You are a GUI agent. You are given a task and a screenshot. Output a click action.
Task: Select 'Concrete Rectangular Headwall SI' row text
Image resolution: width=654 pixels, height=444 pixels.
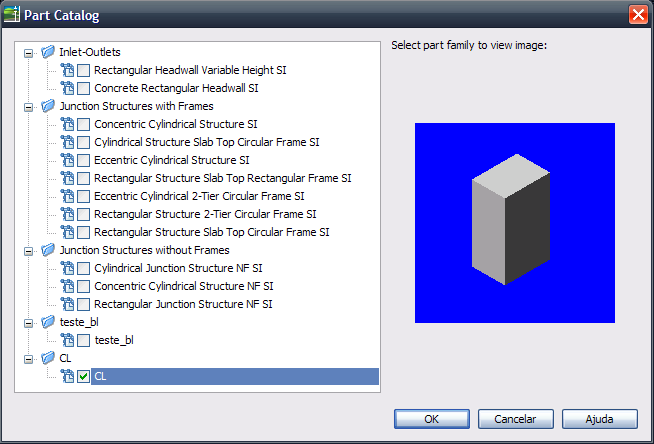pos(176,88)
